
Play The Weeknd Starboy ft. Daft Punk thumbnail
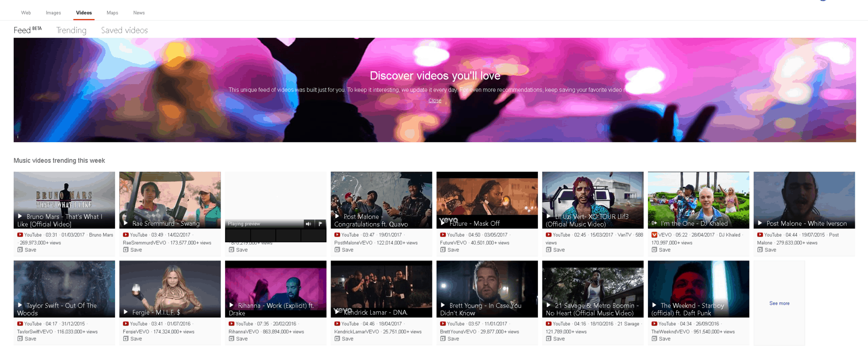click(x=699, y=289)
